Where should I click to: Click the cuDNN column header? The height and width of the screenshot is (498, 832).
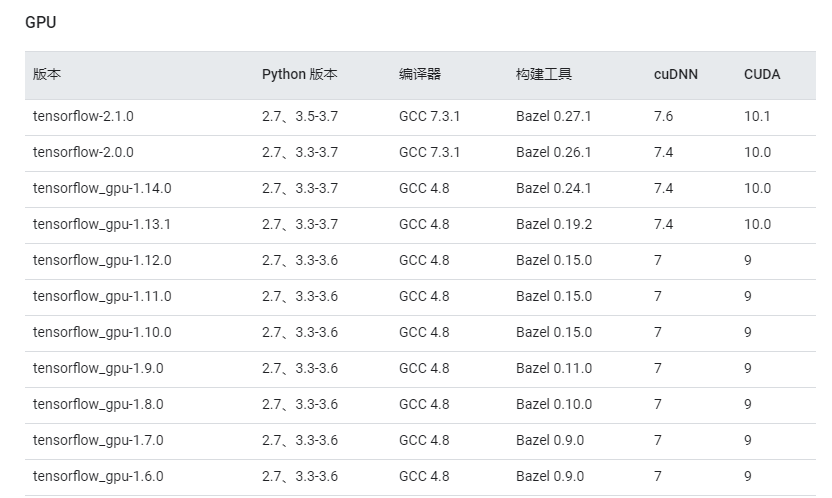tap(675, 74)
